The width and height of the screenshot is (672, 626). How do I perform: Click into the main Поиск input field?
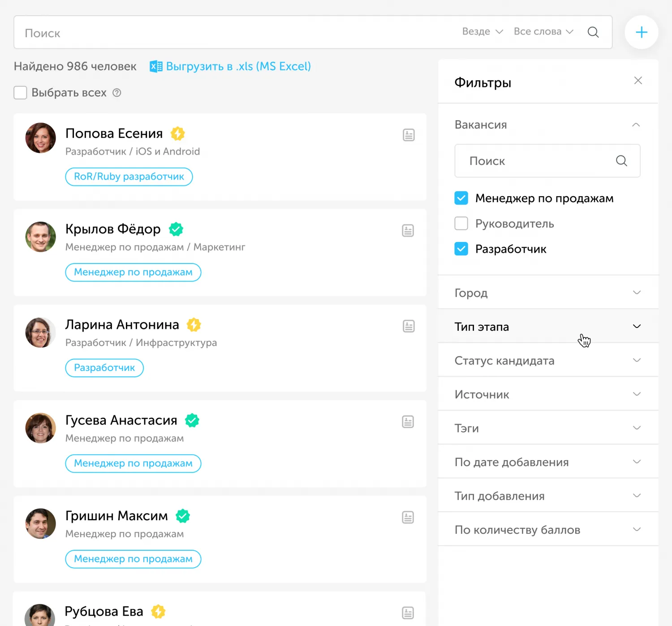click(x=224, y=33)
